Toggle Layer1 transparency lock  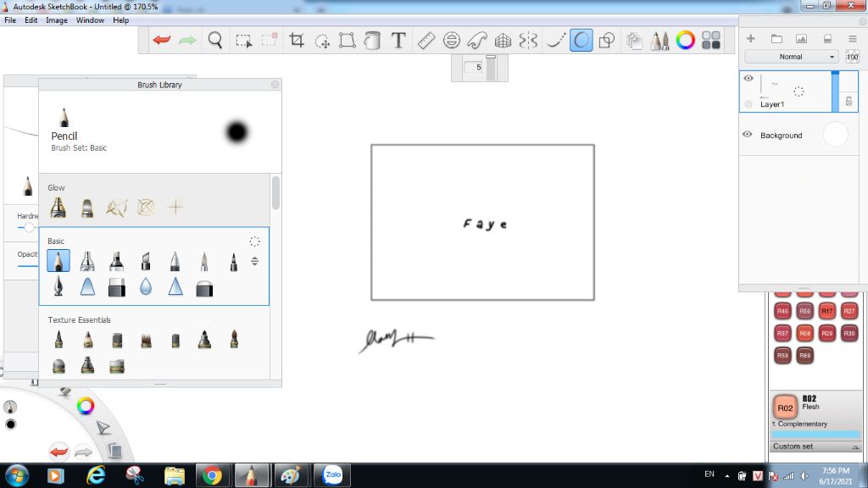849,102
